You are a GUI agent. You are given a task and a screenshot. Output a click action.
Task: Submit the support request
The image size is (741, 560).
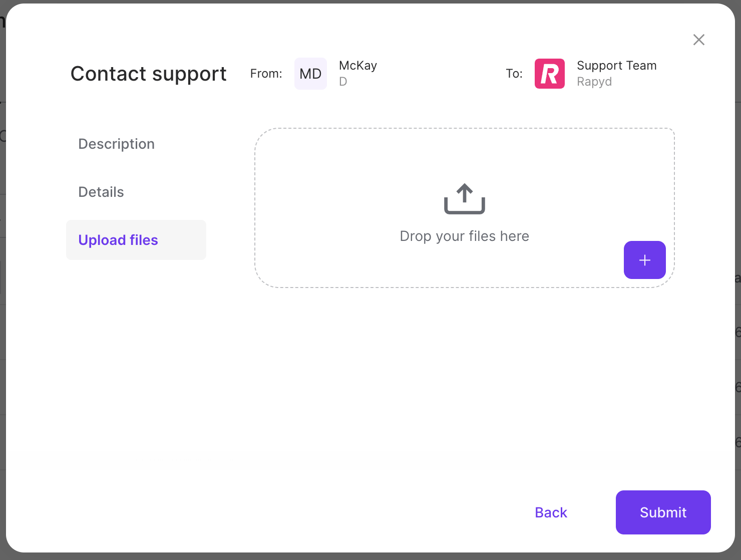pos(663,512)
